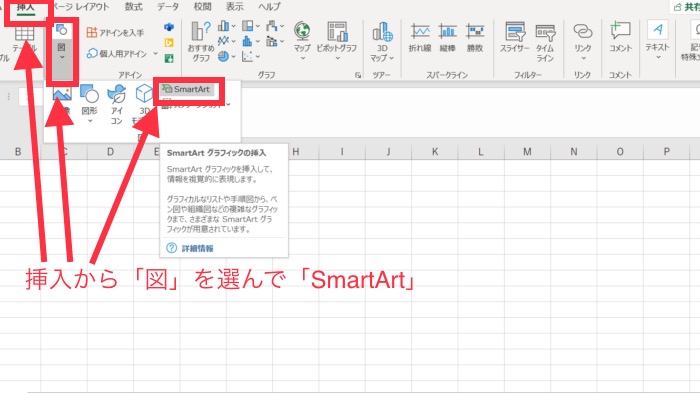Insert a combo chart
This screenshot has height=393, width=700.
click(x=275, y=42)
